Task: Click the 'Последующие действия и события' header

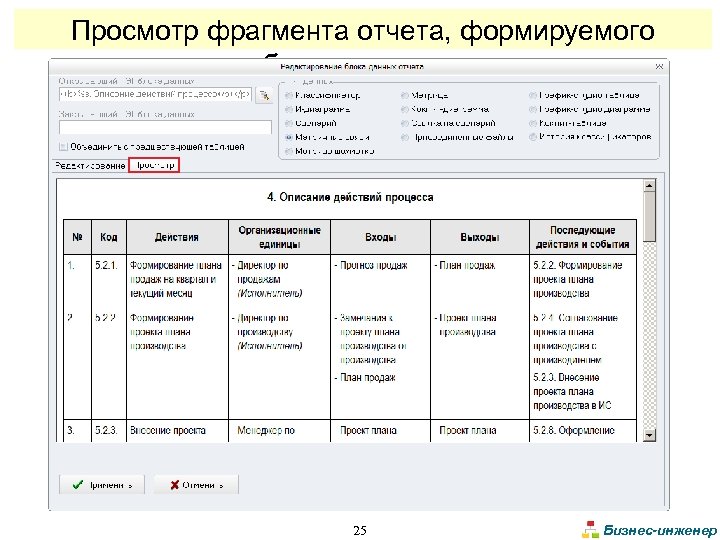Action: pos(582,237)
